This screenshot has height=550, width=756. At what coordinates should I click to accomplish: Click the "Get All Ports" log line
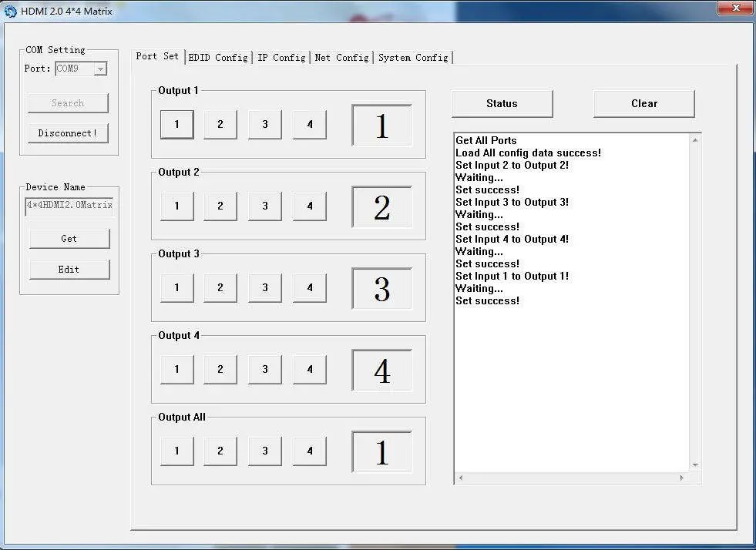click(x=486, y=141)
